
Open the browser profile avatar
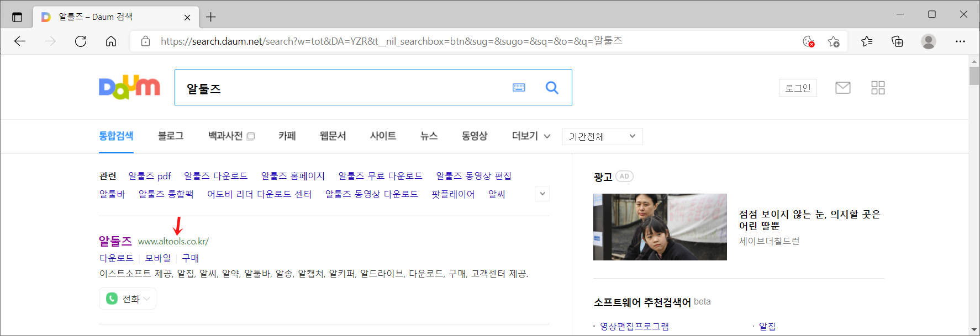[x=929, y=41]
